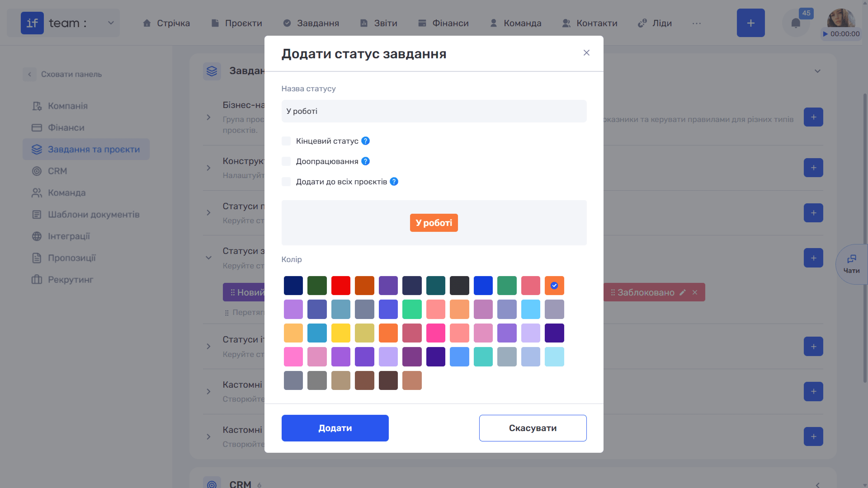Select the selected orange swatch with checkmark
Image resolution: width=868 pixels, height=488 pixels.
point(554,285)
